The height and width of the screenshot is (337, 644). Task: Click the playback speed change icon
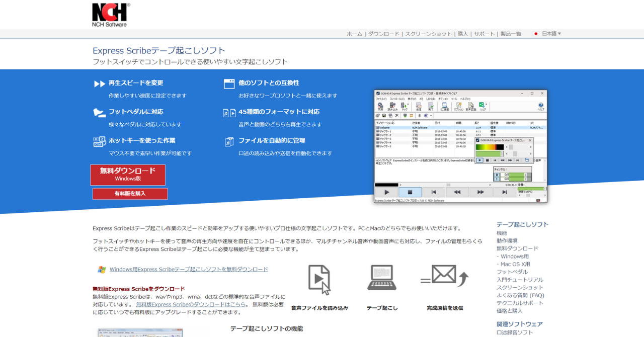pyautogui.click(x=99, y=83)
